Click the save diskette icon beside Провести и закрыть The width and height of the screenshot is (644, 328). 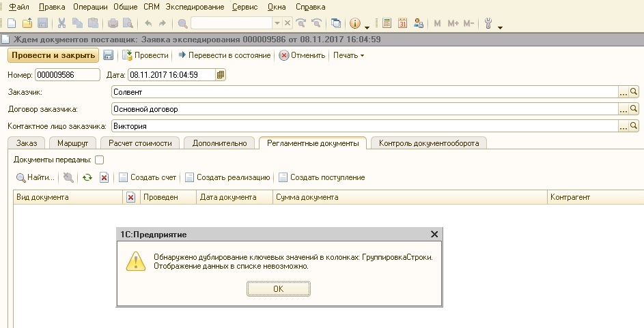click(x=108, y=55)
